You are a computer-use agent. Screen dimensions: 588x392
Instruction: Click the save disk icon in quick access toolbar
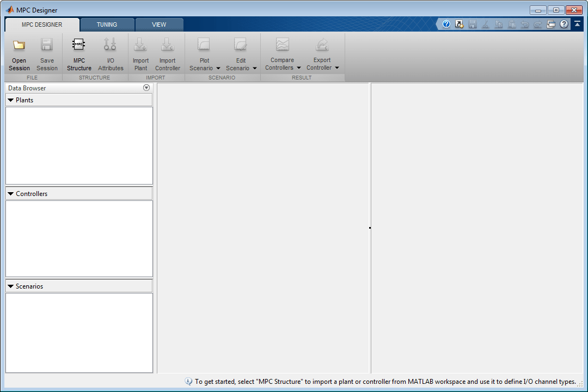tap(473, 24)
